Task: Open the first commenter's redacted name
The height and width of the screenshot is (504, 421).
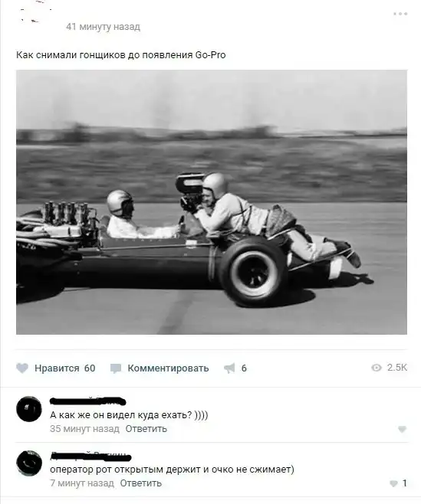Action: [x=88, y=401]
